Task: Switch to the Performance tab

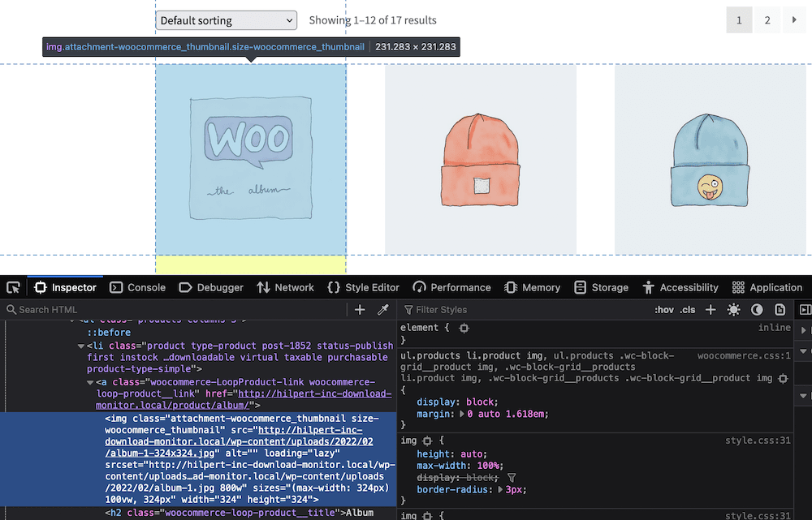Action: [x=451, y=288]
